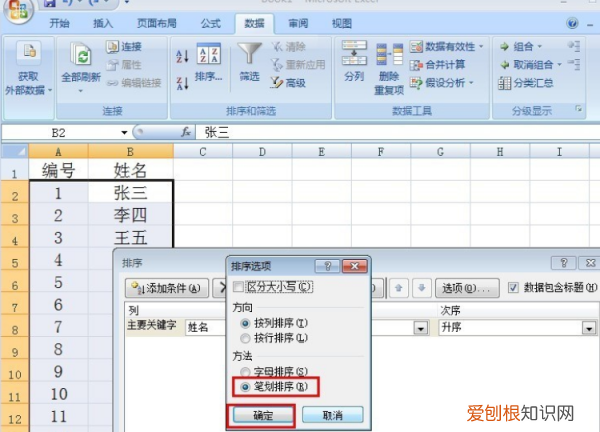Viewport: 600px width, 432px height.
Task: Open Excel Help question mark icon
Action: 572,23
